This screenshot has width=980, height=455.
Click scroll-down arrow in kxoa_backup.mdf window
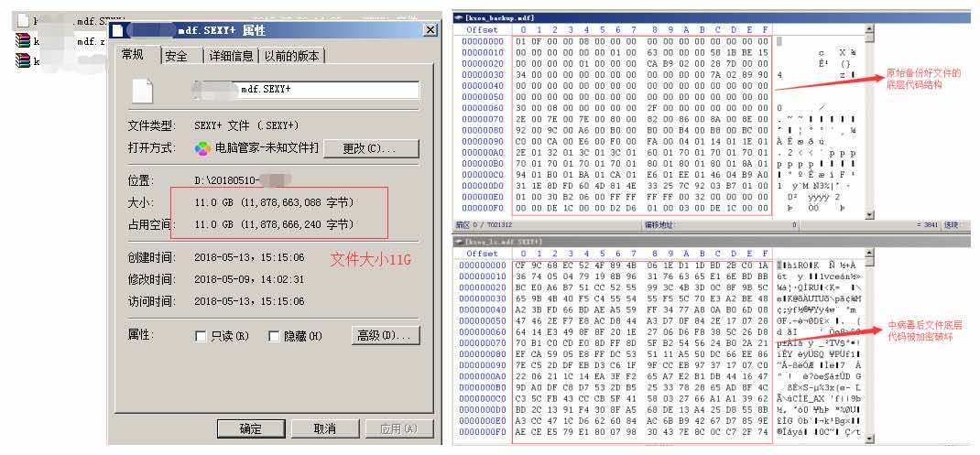coord(869,213)
